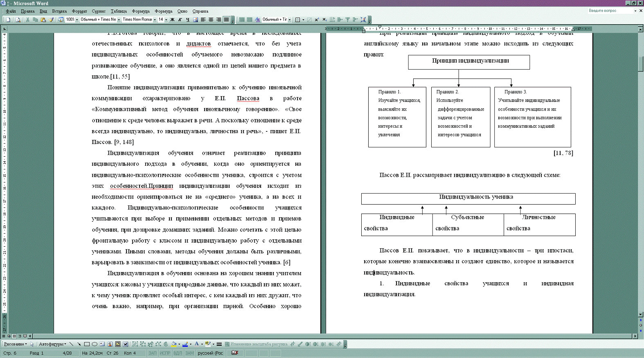Select the Format Painter brush icon
The width and height of the screenshot is (644, 358).
click(51, 20)
